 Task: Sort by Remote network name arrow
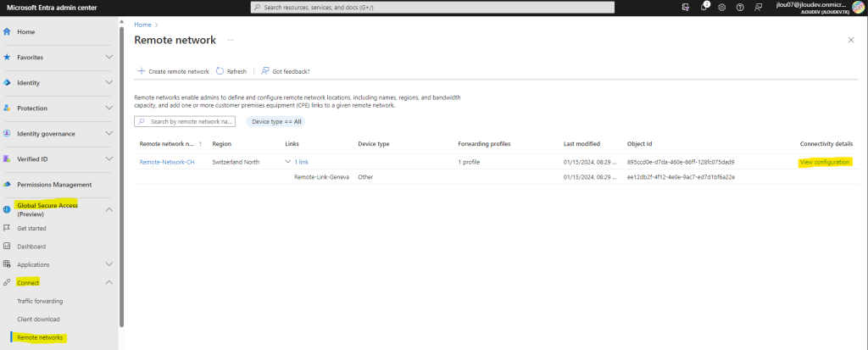coord(200,144)
